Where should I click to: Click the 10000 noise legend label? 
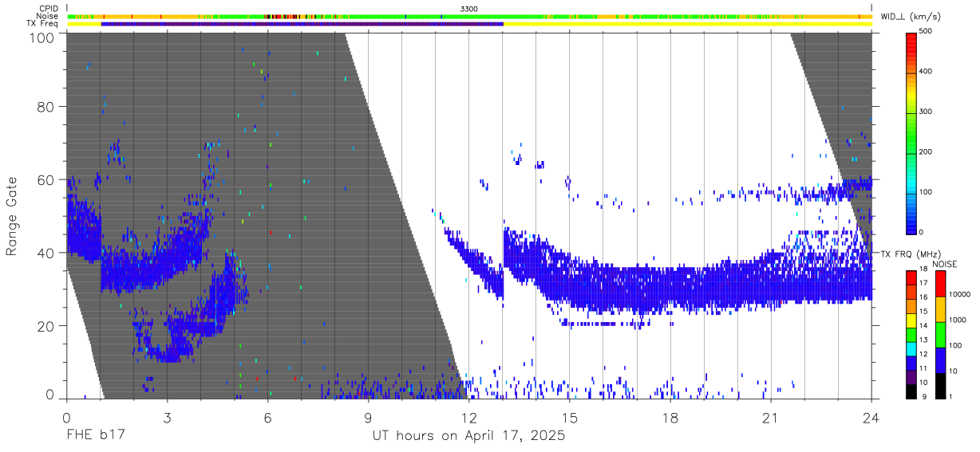tap(958, 294)
